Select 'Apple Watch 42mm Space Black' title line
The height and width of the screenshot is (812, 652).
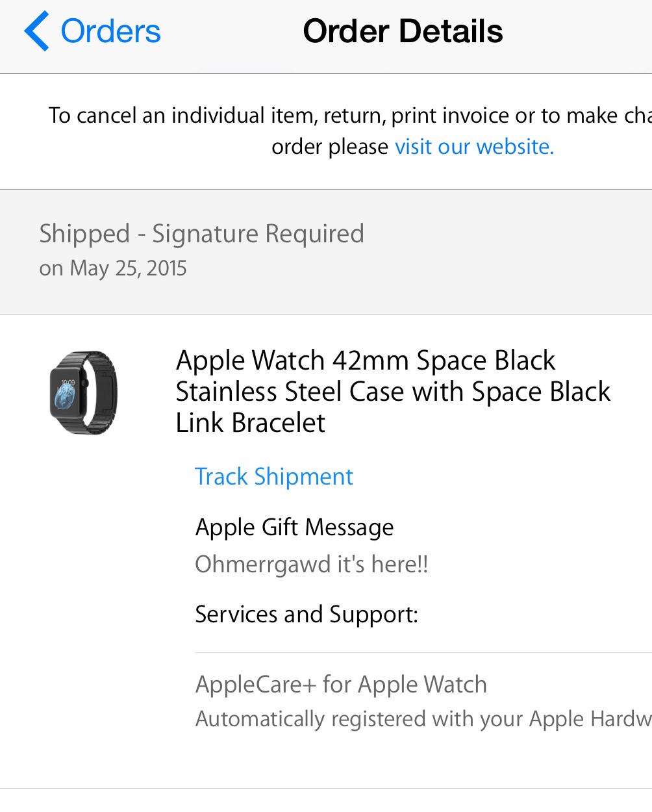[366, 361]
